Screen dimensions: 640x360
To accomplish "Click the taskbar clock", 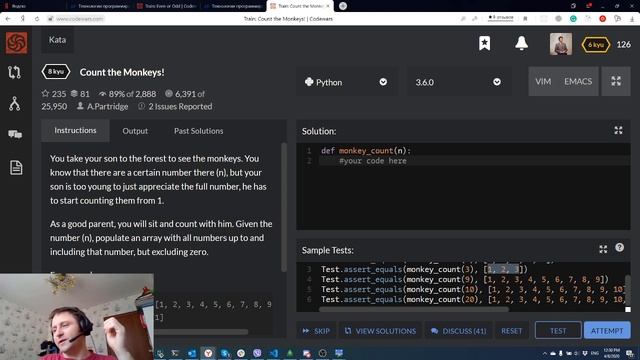I will pyautogui.click(x=611, y=353).
